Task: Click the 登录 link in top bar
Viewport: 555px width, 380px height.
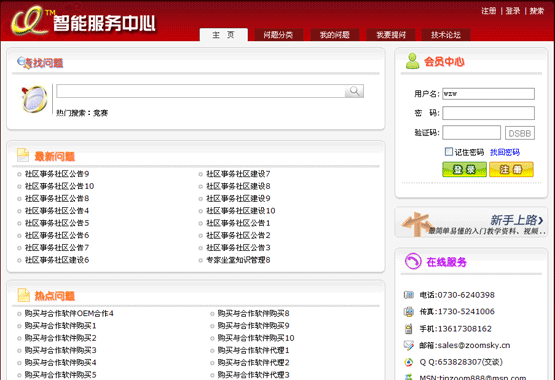Action: [x=513, y=11]
